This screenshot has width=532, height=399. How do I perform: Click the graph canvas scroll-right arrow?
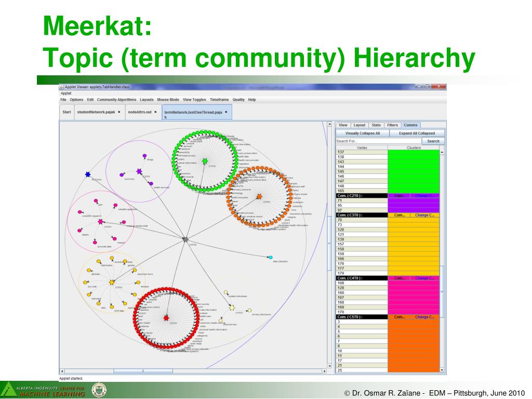324,371
